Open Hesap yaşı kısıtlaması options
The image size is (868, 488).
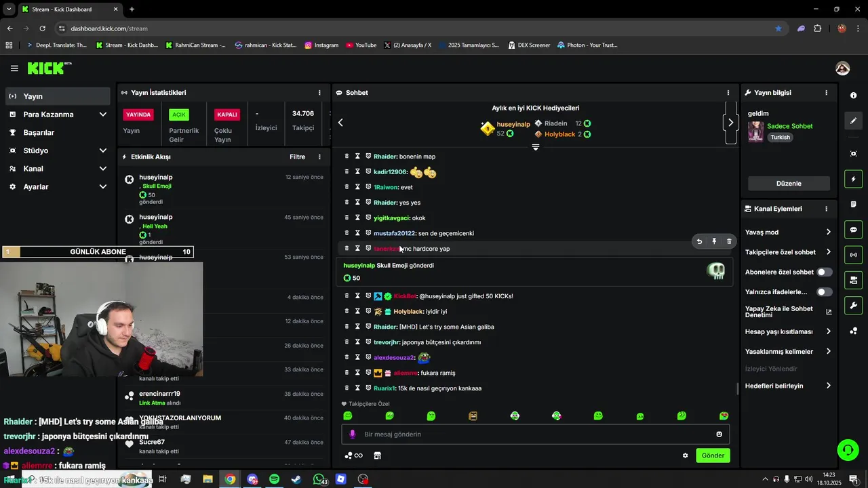tap(788, 331)
